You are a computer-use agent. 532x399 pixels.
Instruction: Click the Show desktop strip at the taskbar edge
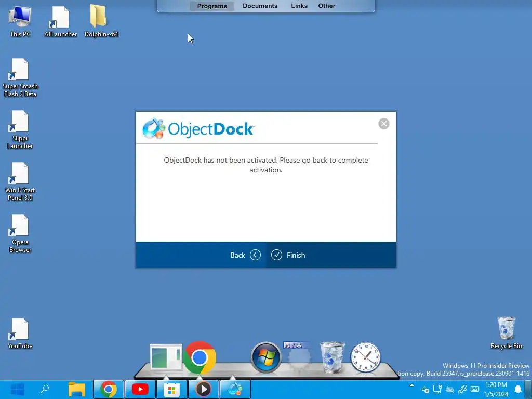(x=529, y=389)
